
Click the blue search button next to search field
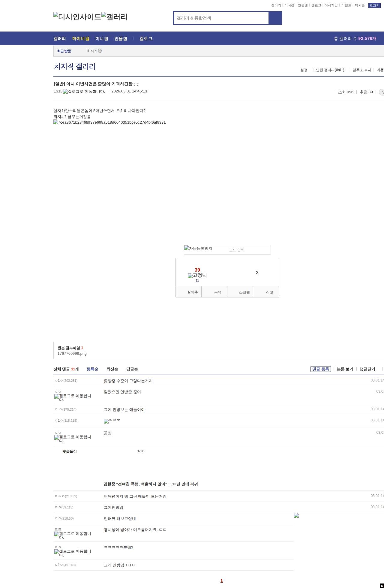coord(275,18)
